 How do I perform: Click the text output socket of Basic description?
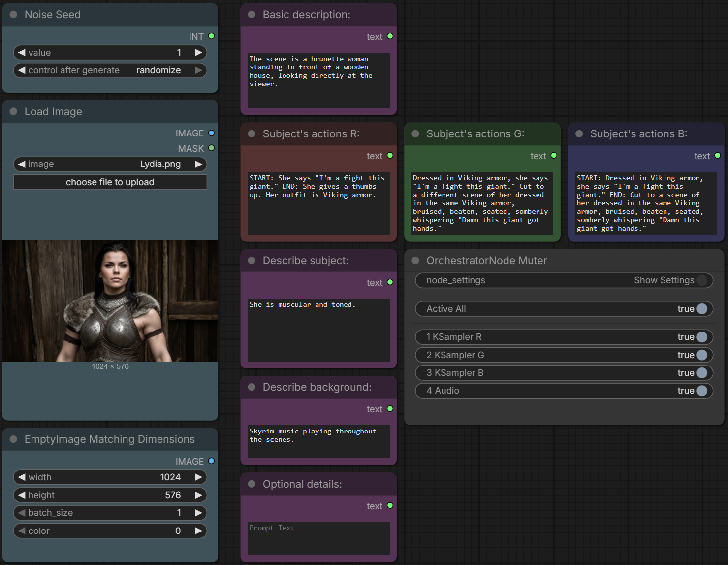tap(390, 36)
